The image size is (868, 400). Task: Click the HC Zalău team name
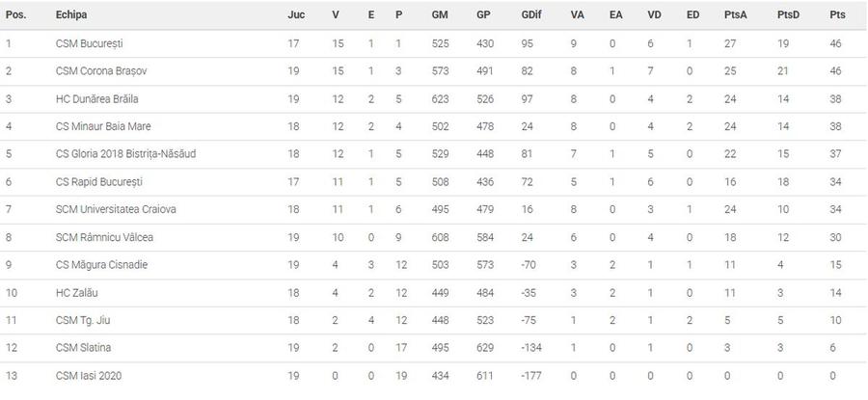coord(76,293)
